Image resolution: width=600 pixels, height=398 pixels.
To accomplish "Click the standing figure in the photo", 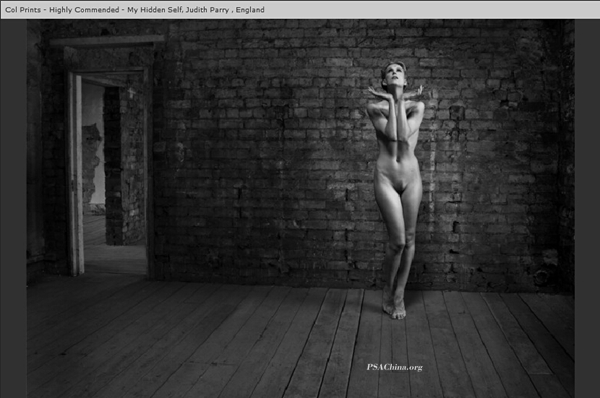I will (x=396, y=189).
